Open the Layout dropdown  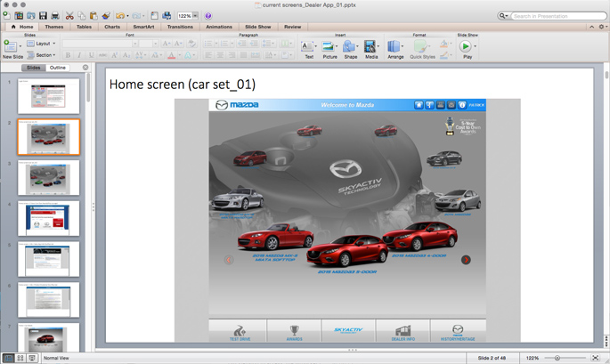tap(41, 44)
